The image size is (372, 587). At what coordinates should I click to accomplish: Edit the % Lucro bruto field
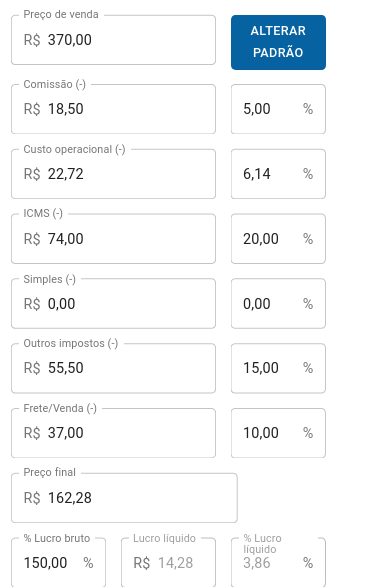tap(58, 562)
